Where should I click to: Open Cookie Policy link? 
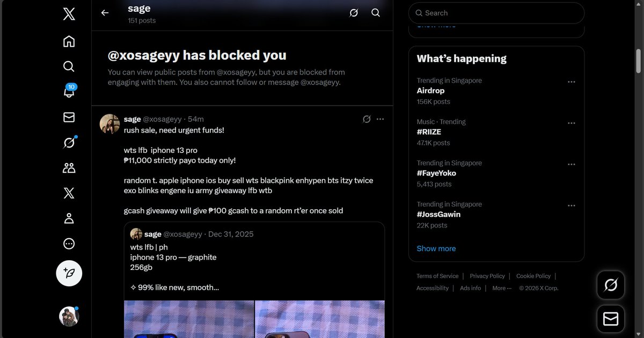(x=533, y=276)
